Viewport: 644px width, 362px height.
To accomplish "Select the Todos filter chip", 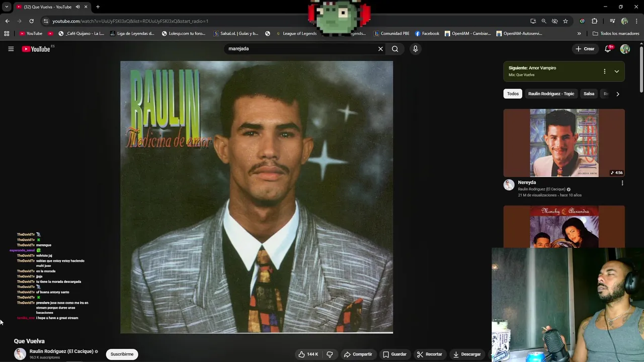I will coord(513,94).
